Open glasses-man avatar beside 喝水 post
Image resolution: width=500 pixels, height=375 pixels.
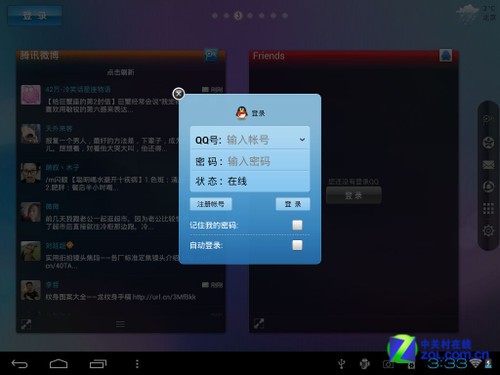31,173
